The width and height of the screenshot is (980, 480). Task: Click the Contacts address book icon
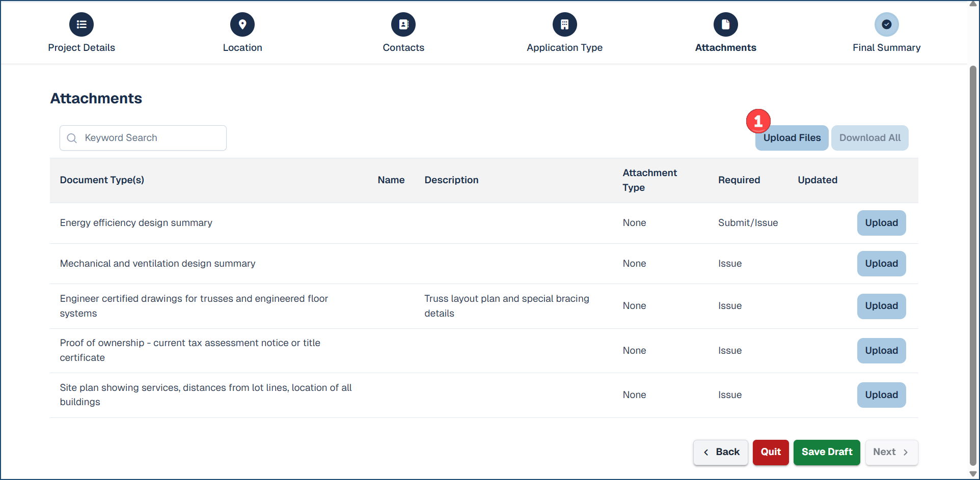click(403, 24)
